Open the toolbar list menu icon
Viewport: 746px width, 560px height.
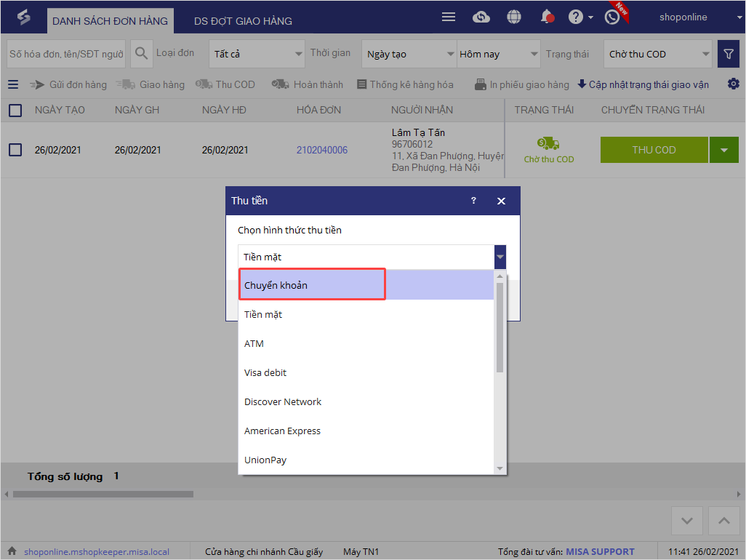[13, 84]
